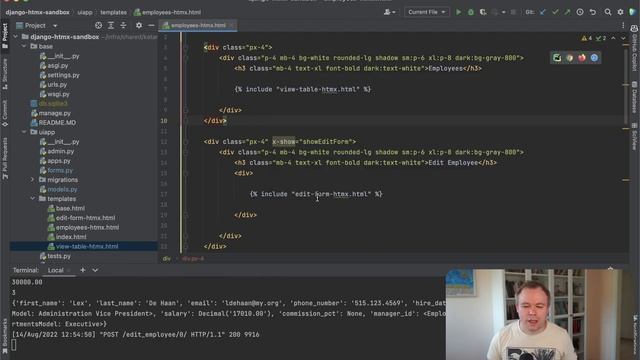The width and height of the screenshot is (640, 360).
Task: Select opened file locate target icon
Action: point(98,25)
